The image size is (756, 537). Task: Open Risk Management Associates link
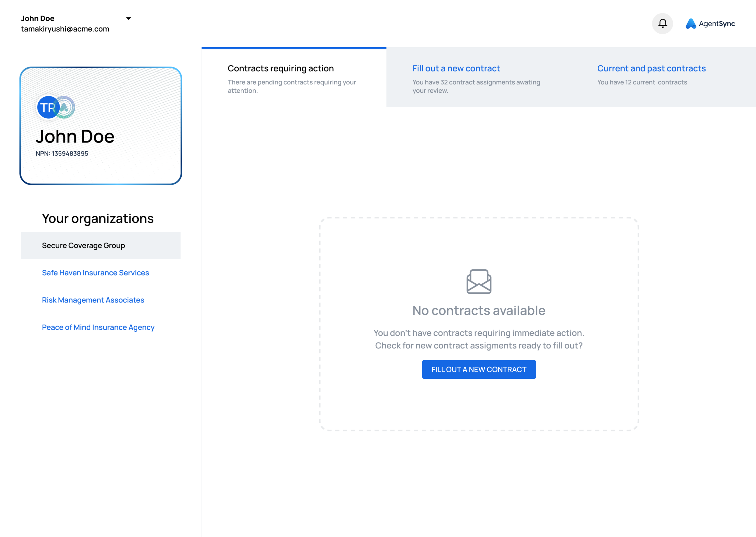(93, 300)
